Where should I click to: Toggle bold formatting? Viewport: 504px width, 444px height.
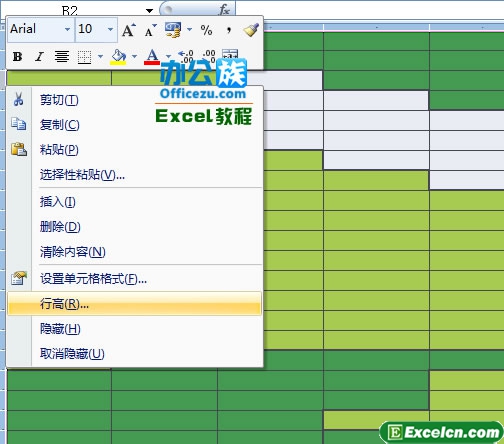coord(17,57)
